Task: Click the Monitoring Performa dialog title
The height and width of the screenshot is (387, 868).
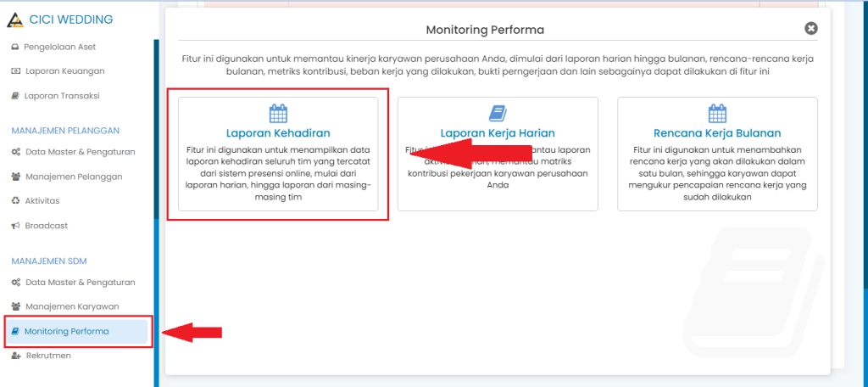Action: [485, 30]
